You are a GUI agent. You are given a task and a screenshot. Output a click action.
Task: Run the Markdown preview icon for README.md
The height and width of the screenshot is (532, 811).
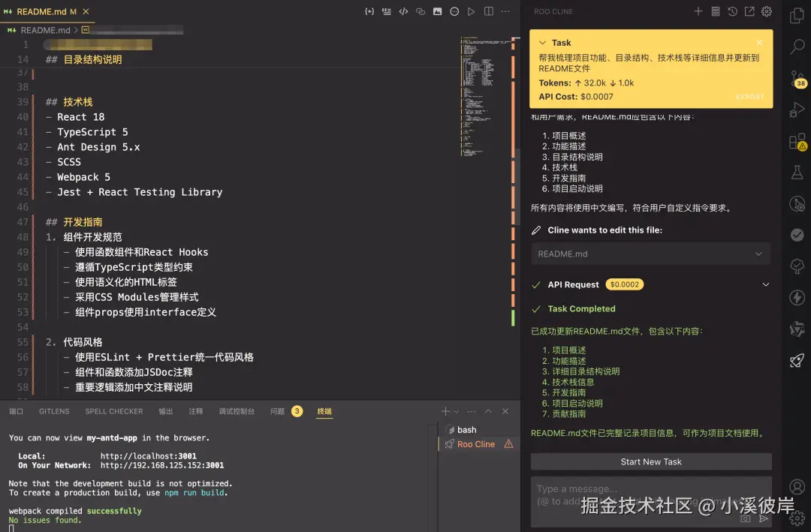click(469, 11)
